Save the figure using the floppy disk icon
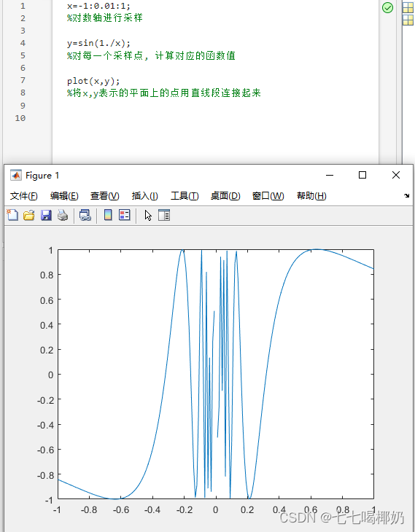The width and height of the screenshot is (415, 532). [46, 215]
